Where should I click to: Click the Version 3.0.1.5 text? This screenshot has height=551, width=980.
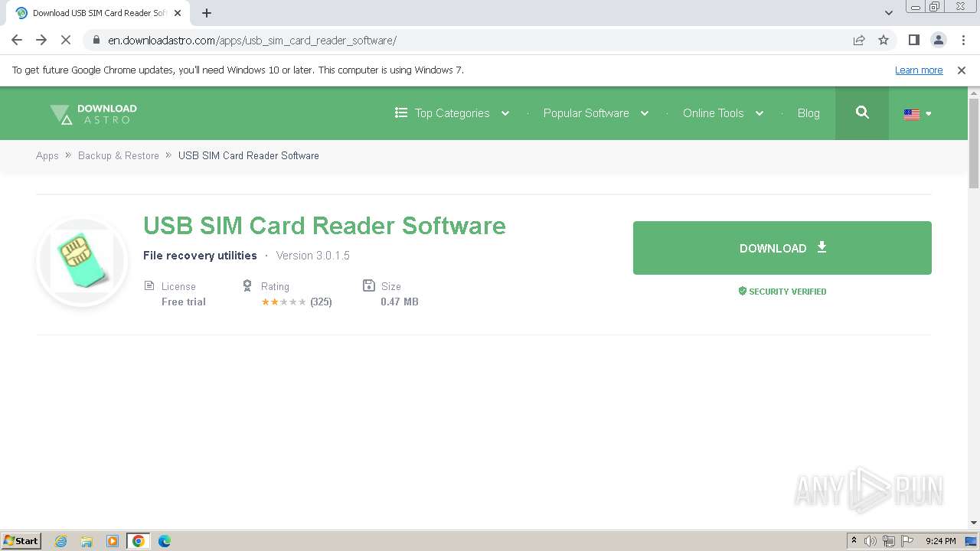tap(313, 256)
